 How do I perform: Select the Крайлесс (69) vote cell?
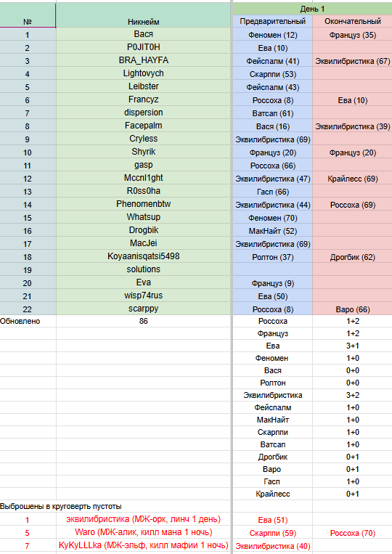353,179
